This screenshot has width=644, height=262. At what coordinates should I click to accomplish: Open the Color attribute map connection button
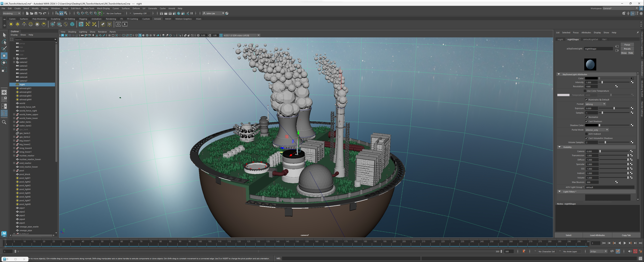pos(632,78)
